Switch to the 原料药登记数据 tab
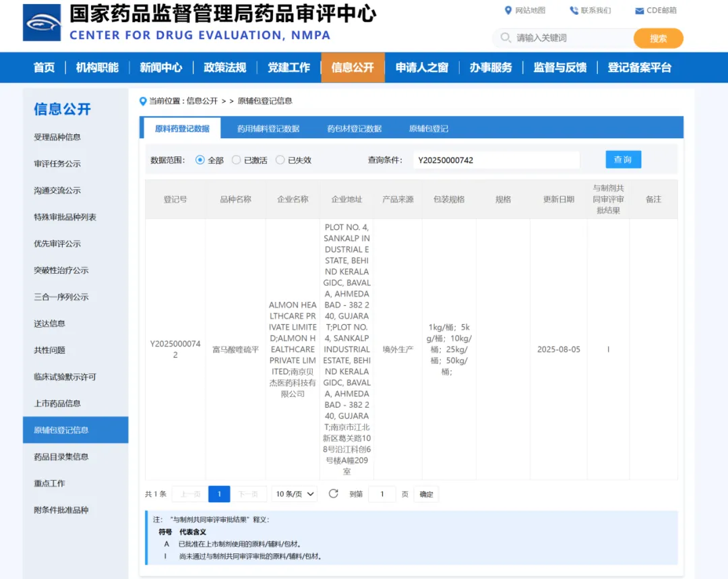The height and width of the screenshot is (579, 728). pyautogui.click(x=182, y=129)
